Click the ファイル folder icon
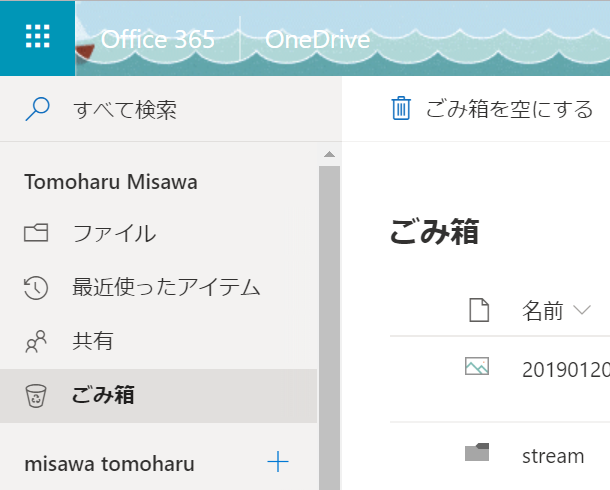This screenshot has width=610, height=490. click(x=36, y=233)
